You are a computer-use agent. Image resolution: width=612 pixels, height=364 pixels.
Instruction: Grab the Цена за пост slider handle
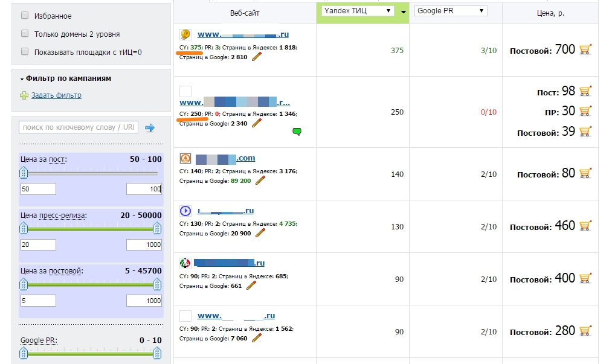coord(24,172)
